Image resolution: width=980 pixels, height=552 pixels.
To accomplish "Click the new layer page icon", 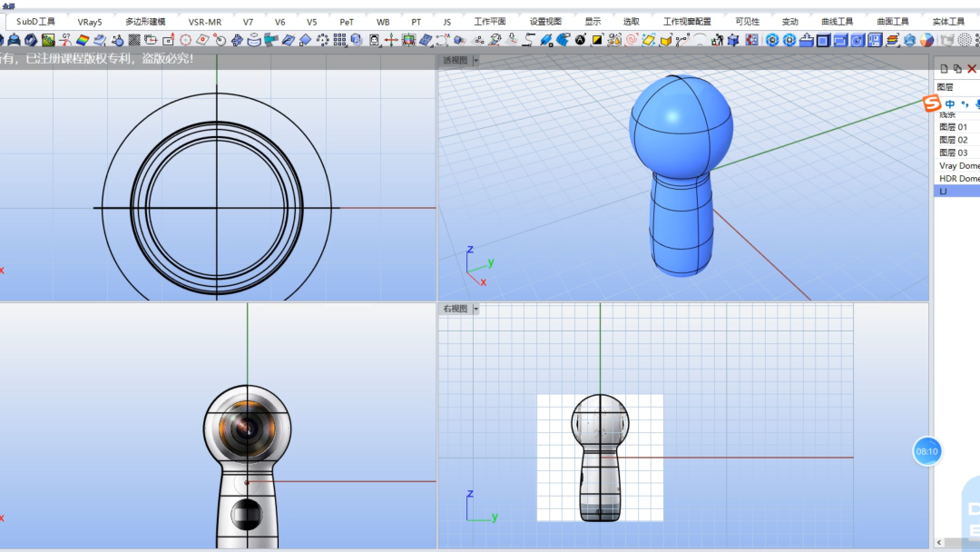I will point(944,69).
